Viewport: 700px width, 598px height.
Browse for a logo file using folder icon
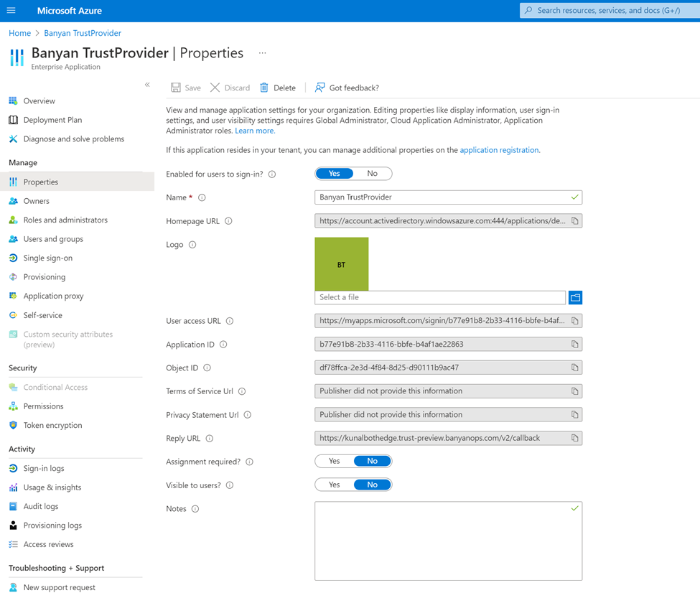(576, 297)
